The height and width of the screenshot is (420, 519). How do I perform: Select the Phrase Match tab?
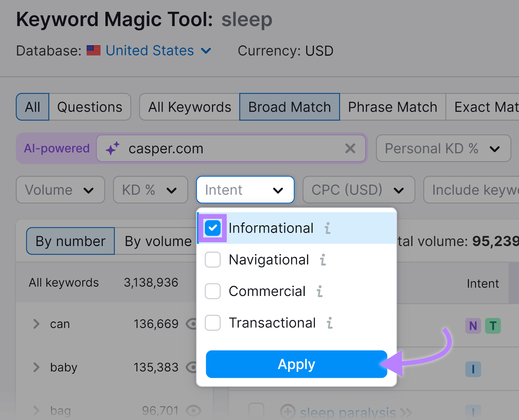pos(392,107)
